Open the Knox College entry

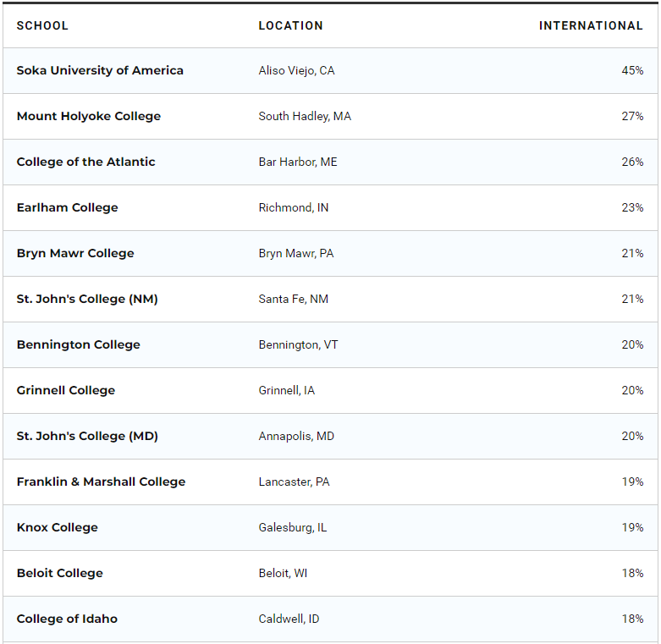point(57,527)
